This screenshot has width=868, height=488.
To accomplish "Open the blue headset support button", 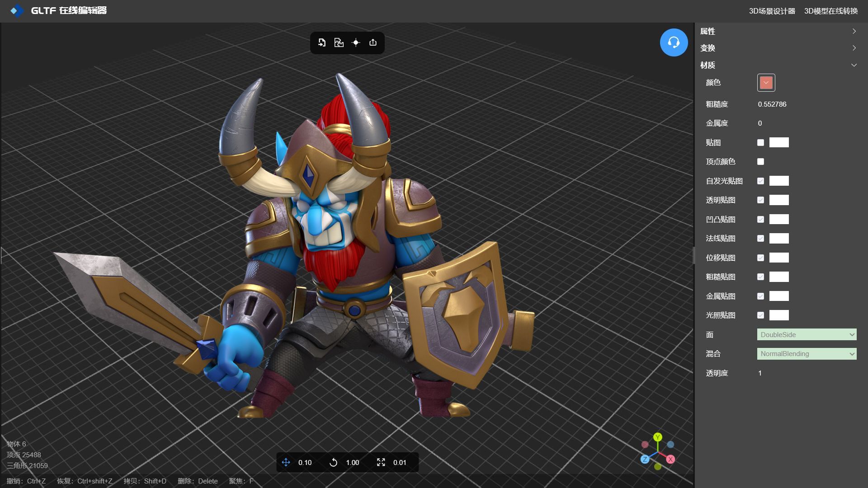I will click(x=674, y=42).
